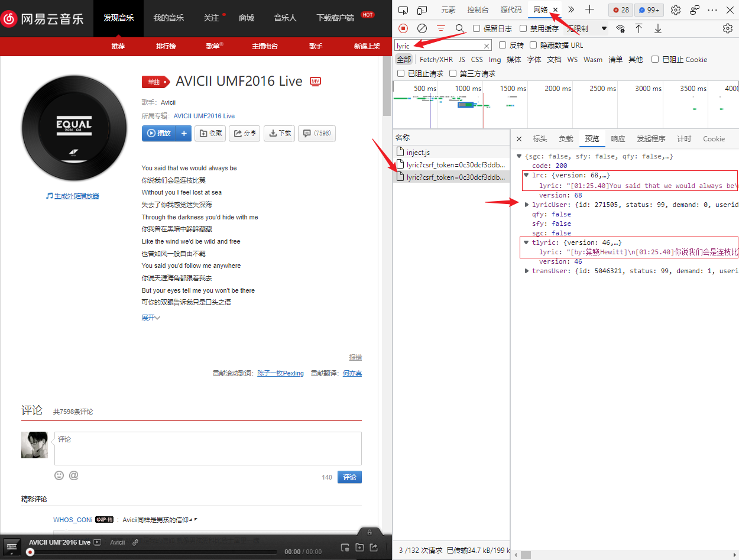Toggle the 隐藏数据 URL checkbox

(x=534, y=45)
